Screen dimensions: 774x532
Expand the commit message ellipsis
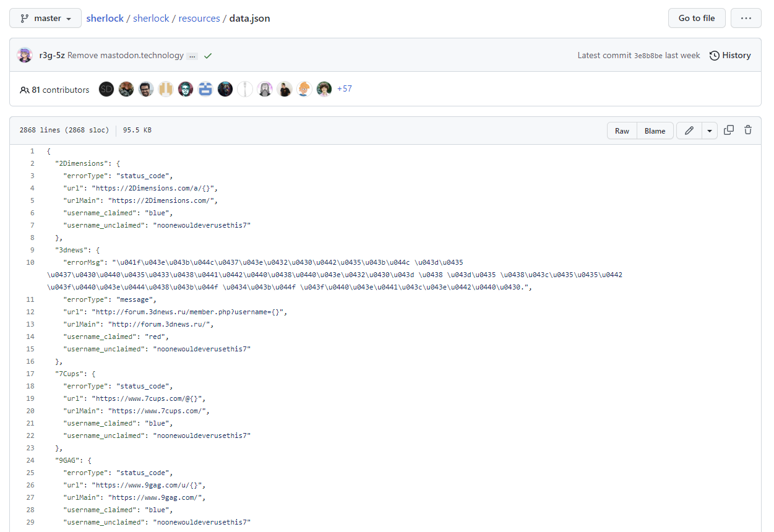tap(192, 56)
